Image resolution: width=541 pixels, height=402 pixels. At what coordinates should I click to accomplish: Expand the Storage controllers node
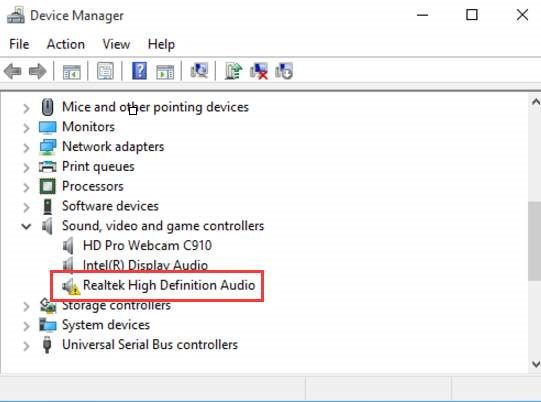26,306
